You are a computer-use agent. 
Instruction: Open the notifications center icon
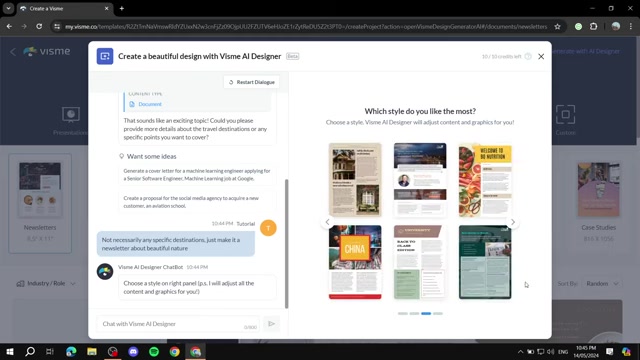[x=609, y=351]
